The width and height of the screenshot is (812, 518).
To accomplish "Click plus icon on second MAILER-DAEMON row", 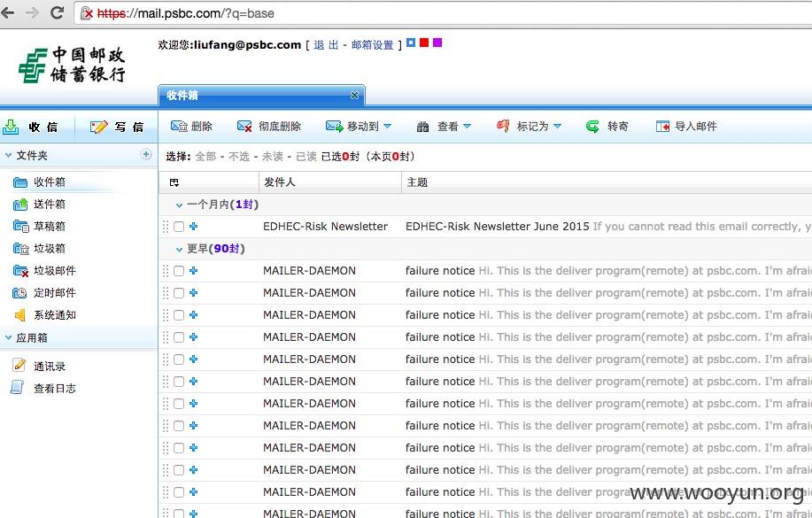I will point(194,293).
